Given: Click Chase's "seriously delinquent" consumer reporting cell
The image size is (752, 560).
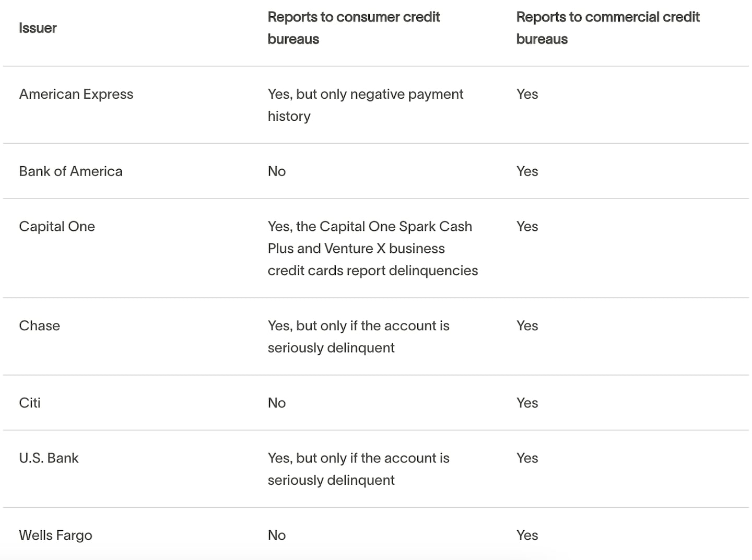Looking at the screenshot, I should click(358, 336).
